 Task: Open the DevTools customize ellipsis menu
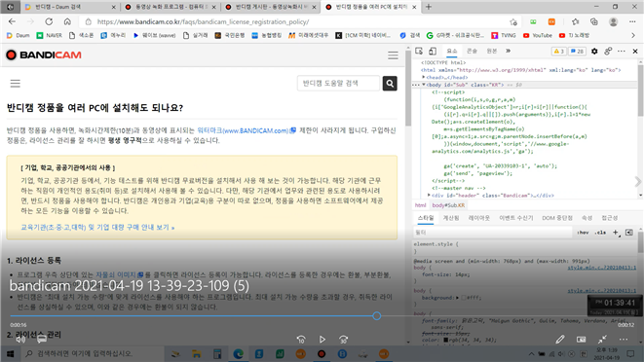[622, 52]
